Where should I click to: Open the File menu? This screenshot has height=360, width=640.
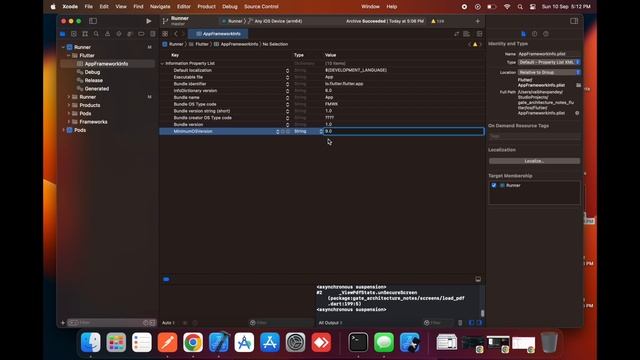point(89,7)
